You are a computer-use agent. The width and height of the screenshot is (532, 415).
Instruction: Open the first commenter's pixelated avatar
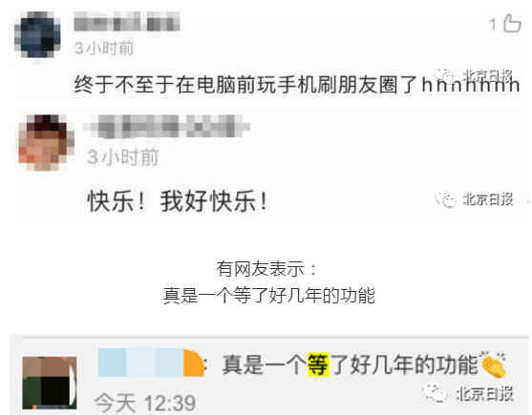[37, 35]
